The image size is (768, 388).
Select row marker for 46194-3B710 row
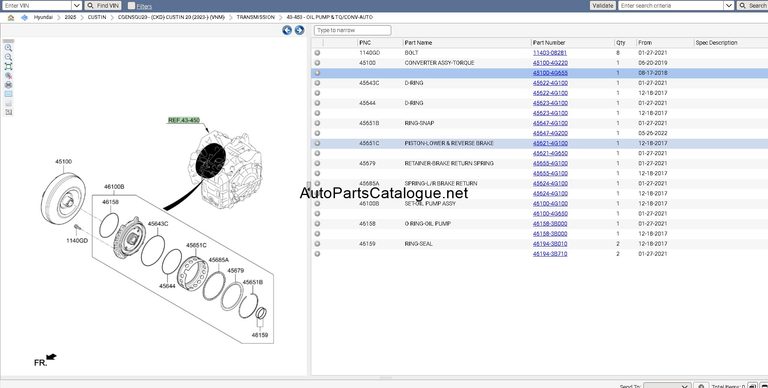[x=317, y=254]
